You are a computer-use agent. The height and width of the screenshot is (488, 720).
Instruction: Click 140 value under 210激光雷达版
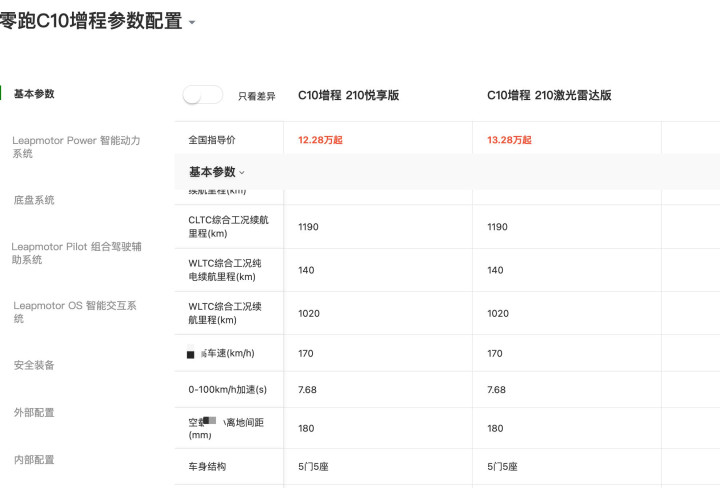[495, 270]
